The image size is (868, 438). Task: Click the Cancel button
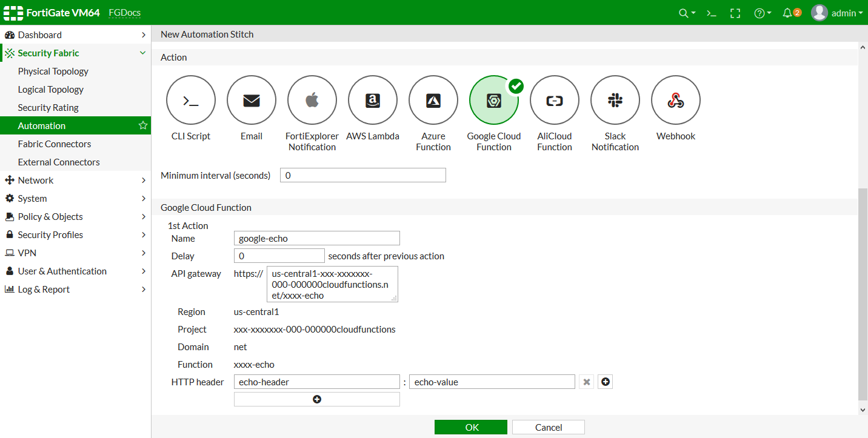549,427
